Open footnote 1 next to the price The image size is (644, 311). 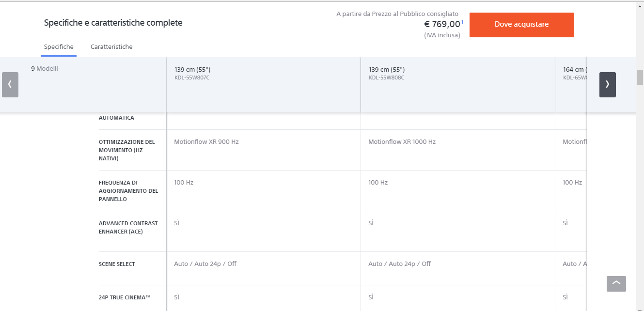(x=462, y=22)
